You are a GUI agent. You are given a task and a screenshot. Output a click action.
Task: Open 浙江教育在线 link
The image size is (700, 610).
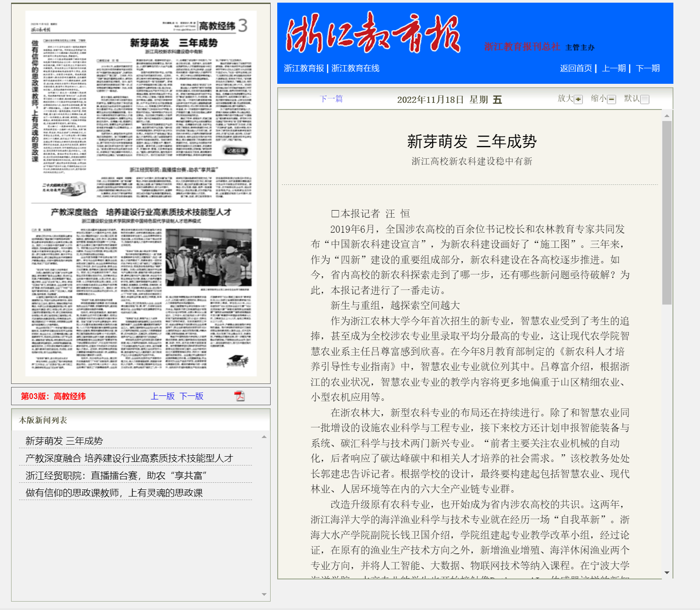(x=355, y=68)
